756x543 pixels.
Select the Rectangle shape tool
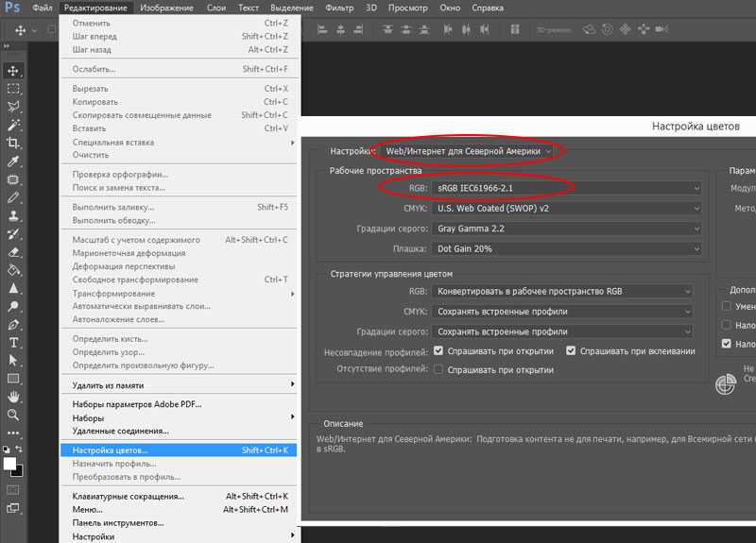tap(13, 379)
